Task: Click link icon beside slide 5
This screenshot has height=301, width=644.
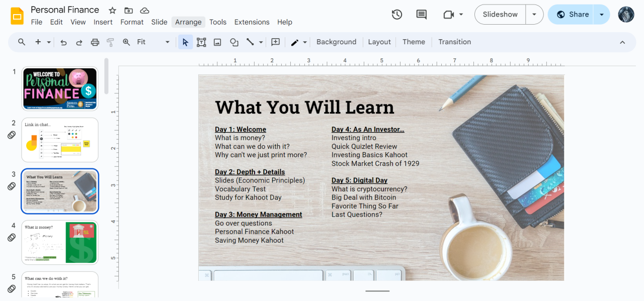Action: click(x=12, y=288)
